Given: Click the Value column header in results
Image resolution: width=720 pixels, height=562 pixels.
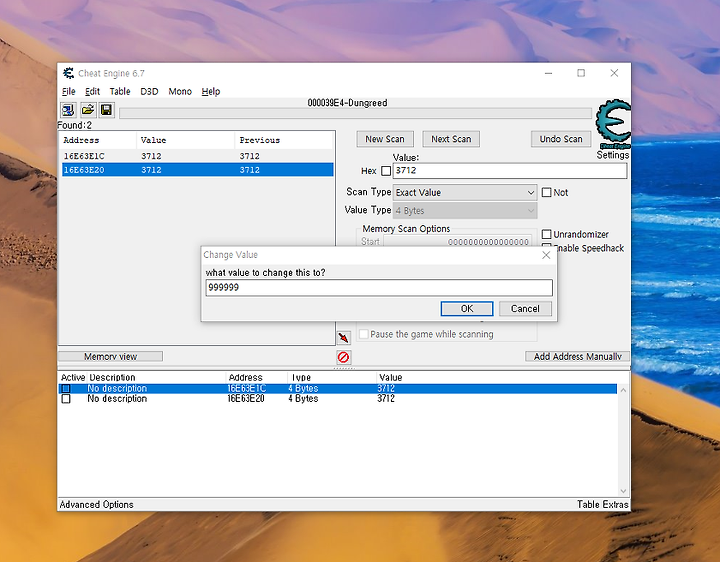Looking at the screenshot, I should pyautogui.click(x=186, y=140).
